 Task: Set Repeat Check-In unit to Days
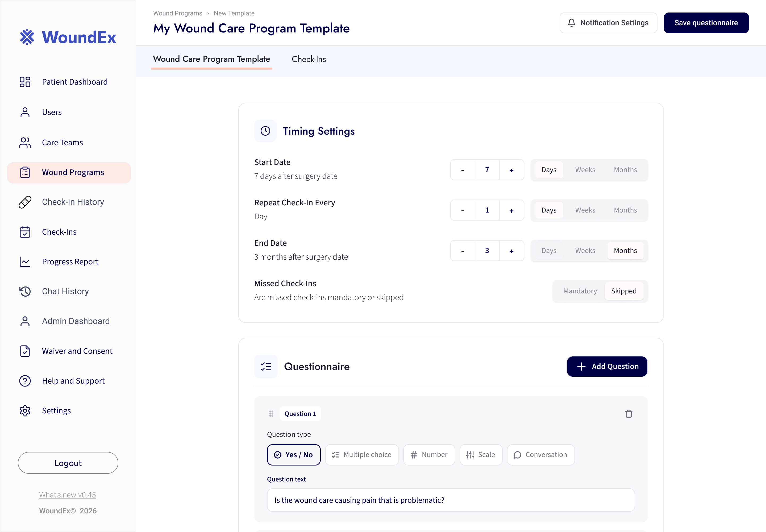coord(549,210)
